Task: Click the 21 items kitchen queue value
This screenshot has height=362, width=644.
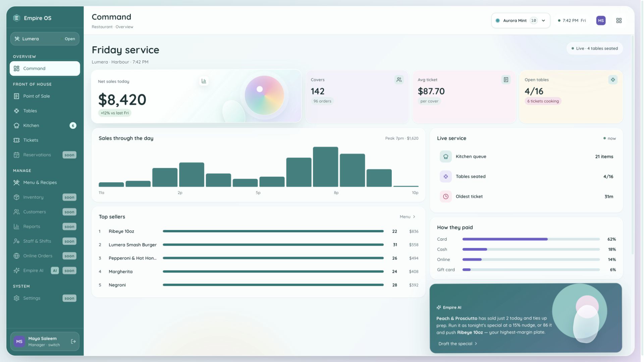Action: [604, 157]
